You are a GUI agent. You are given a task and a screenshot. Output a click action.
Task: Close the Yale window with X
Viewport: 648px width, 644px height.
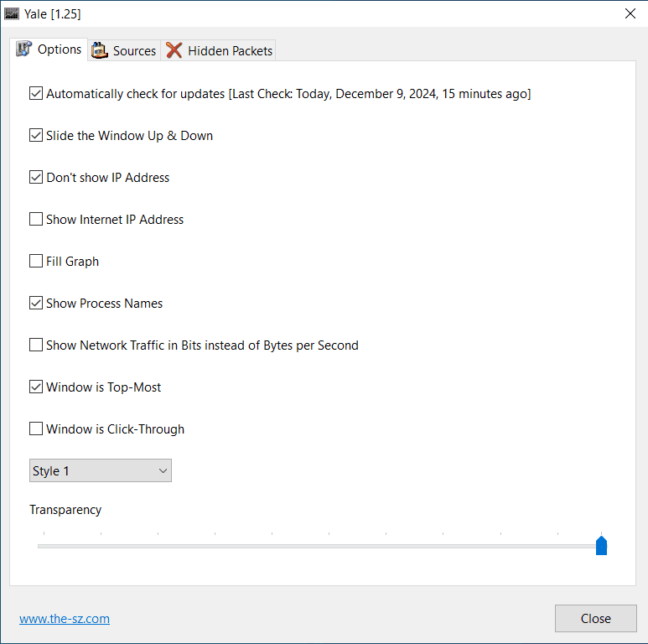630,13
